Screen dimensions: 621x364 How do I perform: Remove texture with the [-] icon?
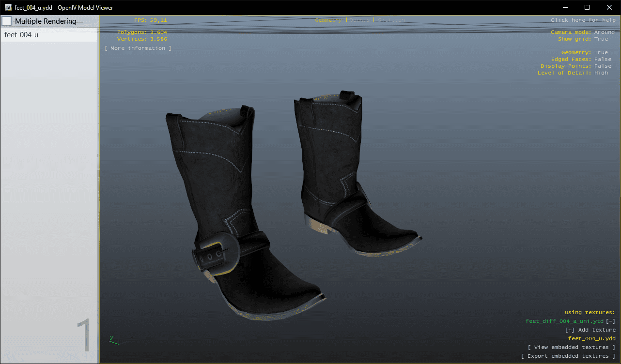pyautogui.click(x=610, y=321)
